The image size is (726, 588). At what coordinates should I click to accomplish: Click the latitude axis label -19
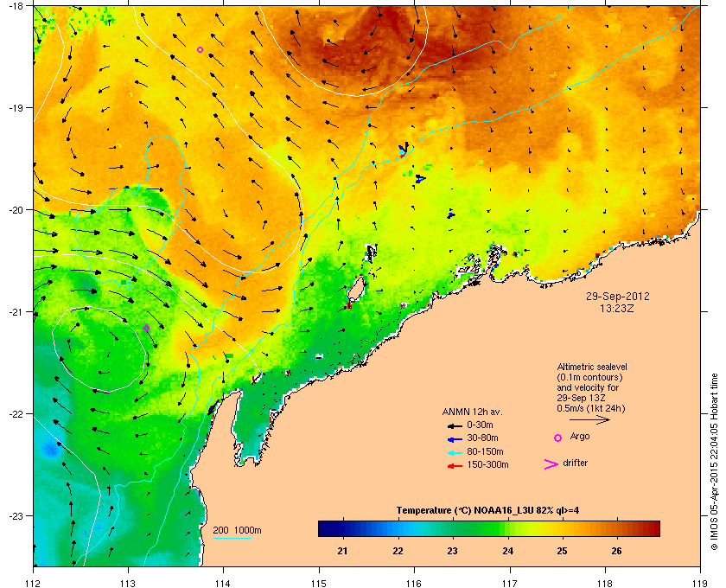(x=16, y=107)
